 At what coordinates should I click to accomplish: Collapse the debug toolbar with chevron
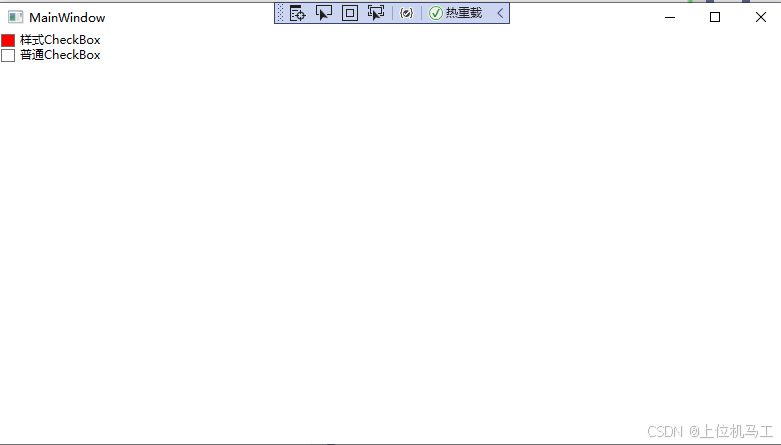(x=500, y=13)
